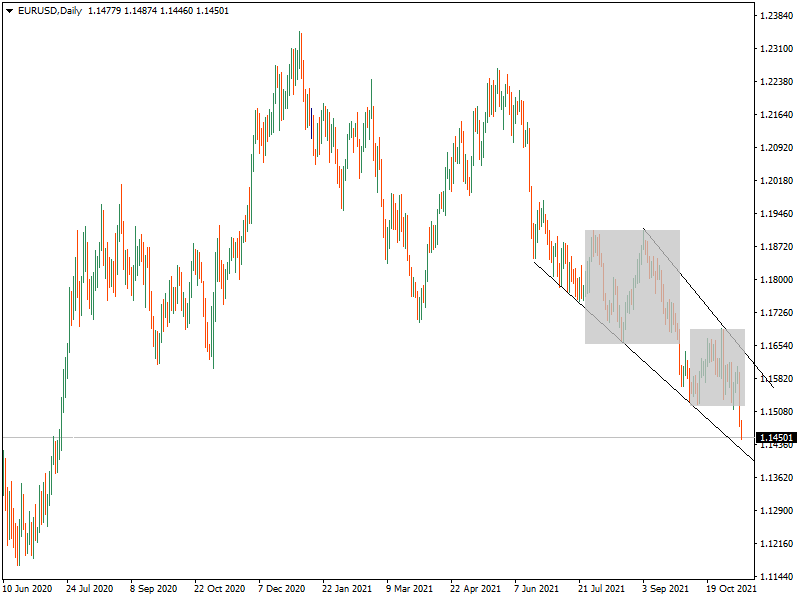Click the 1.21640 price scale label
The height and width of the screenshot is (600, 800).
point(777,114)
